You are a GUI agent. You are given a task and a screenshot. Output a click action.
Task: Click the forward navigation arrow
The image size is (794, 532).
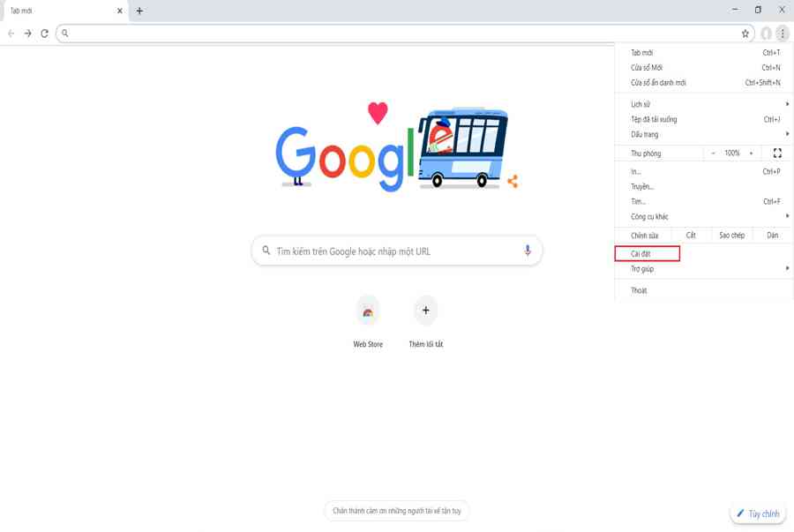(x=28, y=34)
